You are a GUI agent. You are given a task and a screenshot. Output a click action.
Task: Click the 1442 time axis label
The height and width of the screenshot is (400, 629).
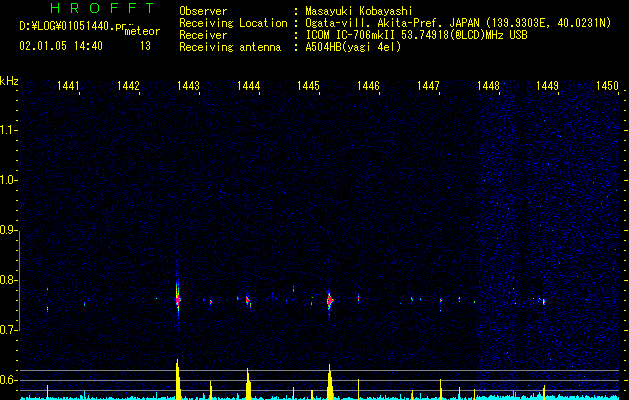(x=128, y=86)
